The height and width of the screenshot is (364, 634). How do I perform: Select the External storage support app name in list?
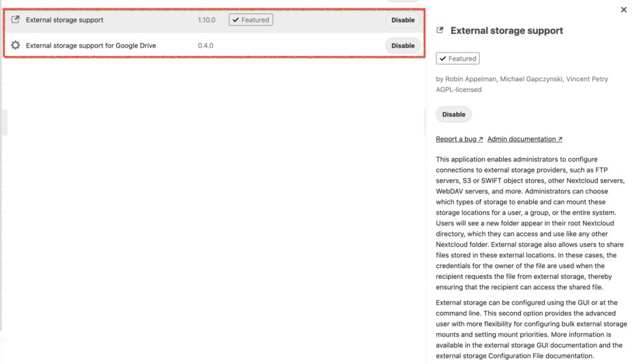pos(65,20)
